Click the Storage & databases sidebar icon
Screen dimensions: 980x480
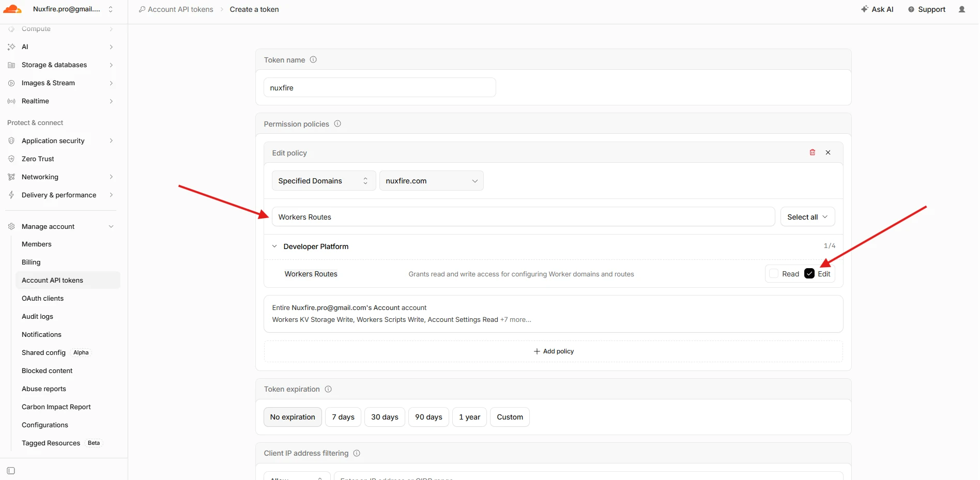[x=11, y=65]
